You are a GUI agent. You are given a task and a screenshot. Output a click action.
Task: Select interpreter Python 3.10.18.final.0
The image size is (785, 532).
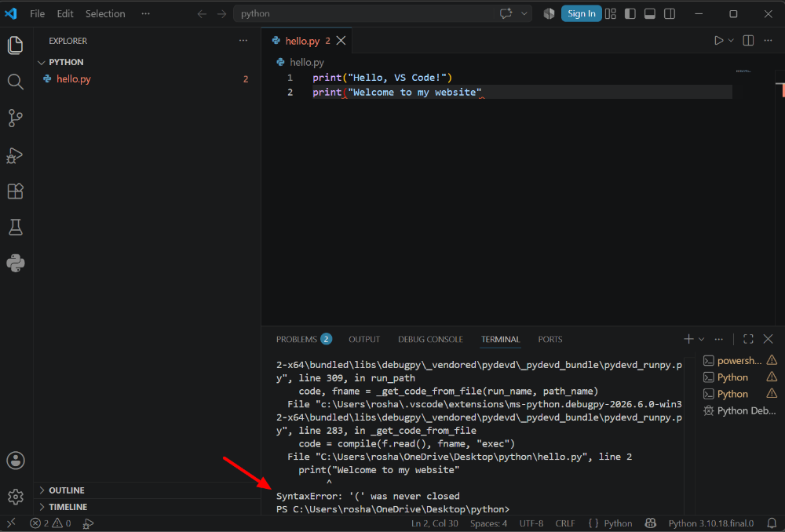[x=711, y=523]
